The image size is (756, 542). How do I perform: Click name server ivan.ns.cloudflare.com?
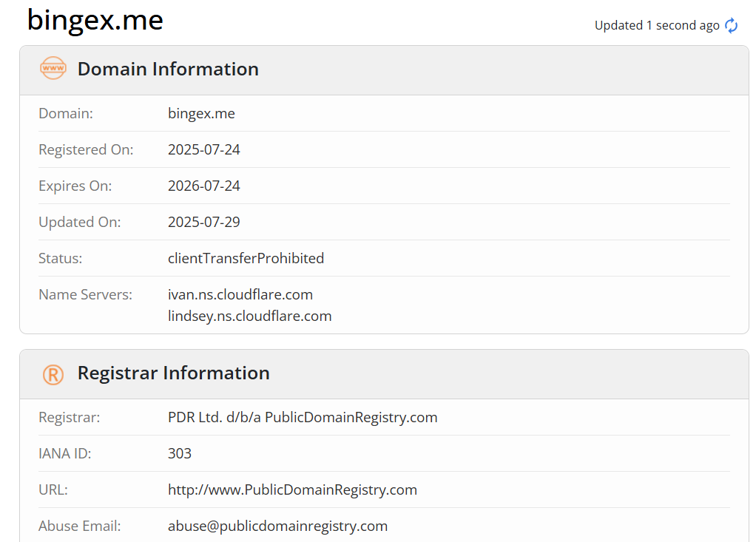240,294
